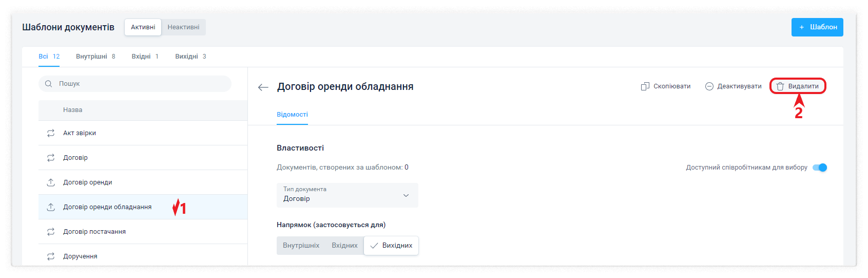Screen dimensions: 868x278
Task: Click the trash can delete icon
Action: 780,86
